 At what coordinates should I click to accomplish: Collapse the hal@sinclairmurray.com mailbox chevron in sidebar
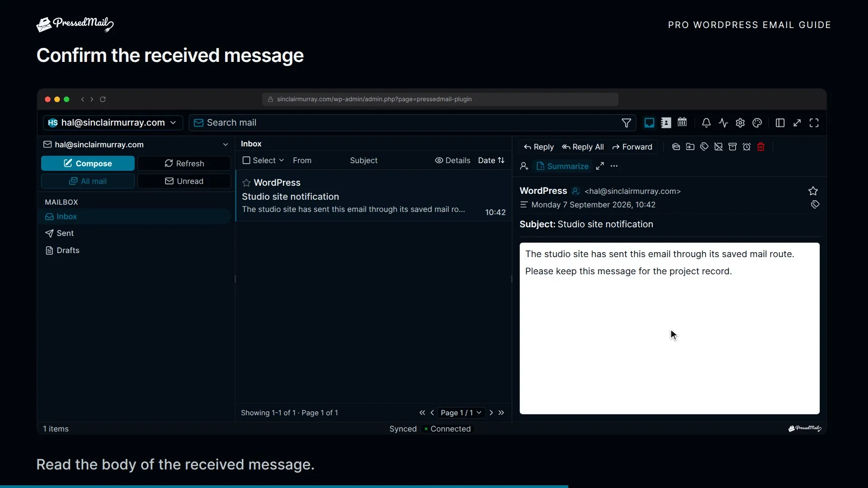point(226,145)
